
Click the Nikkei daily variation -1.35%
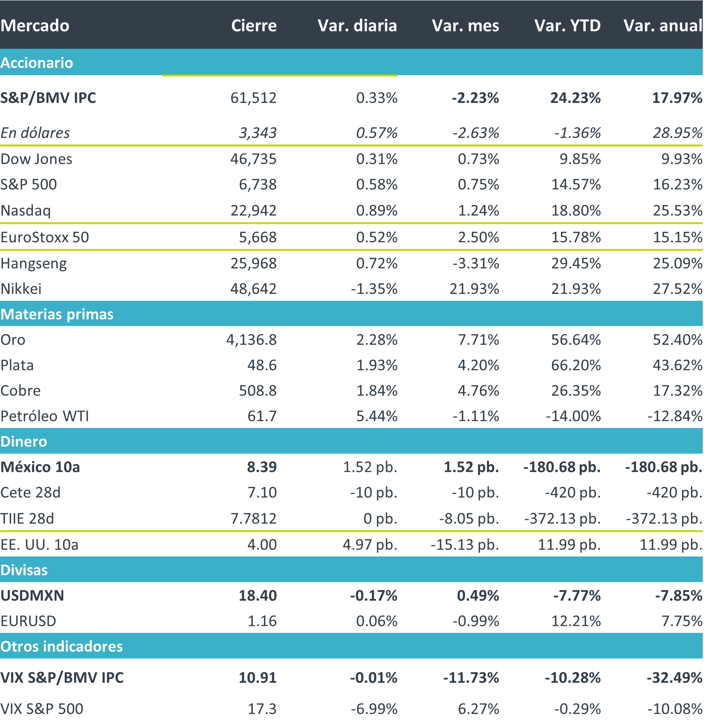tap(374, 289)
